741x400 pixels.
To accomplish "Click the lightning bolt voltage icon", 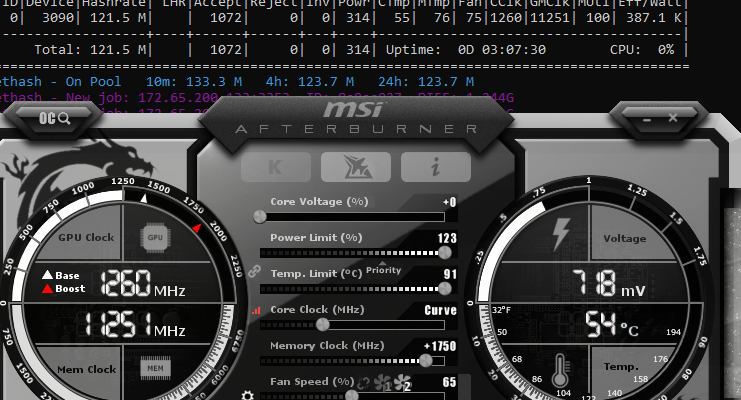I will 561,235.
